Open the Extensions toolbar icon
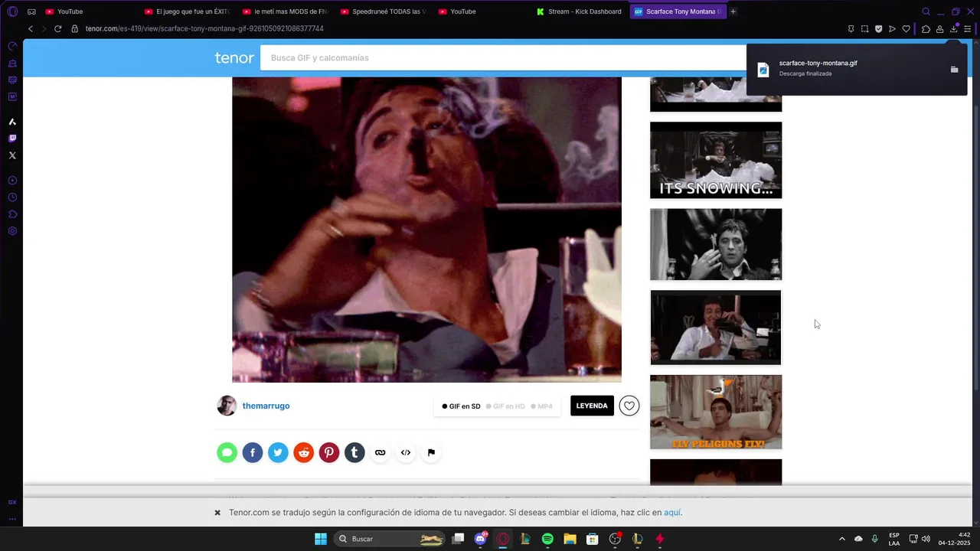Viewport: 980px width, 551px height. (926, 29)
